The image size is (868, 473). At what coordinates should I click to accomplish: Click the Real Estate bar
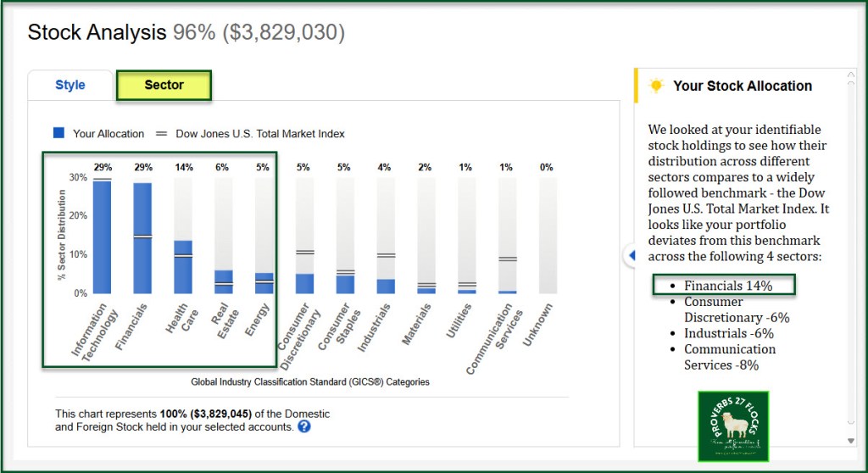(x=224, y=282)
